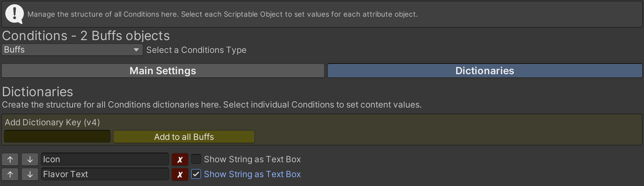Viewport: 644px width, 186px height.
Task: Select the Dictionaries tab
Action: 485,71
